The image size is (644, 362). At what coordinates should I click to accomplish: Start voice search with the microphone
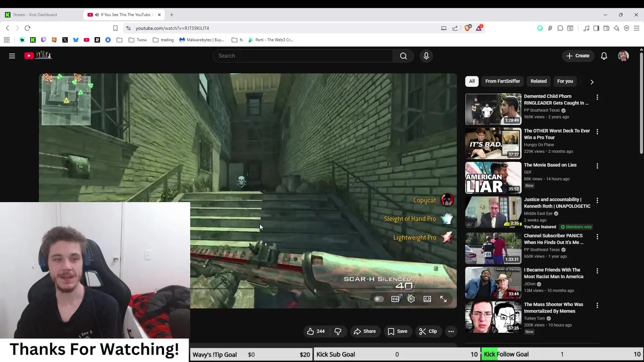[x=426, y=56]
